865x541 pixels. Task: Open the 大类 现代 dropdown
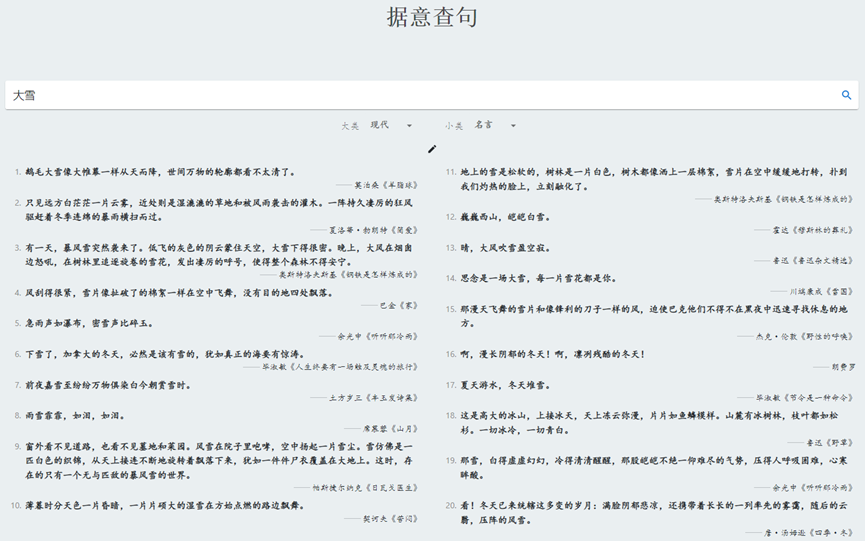click(391, 125)
